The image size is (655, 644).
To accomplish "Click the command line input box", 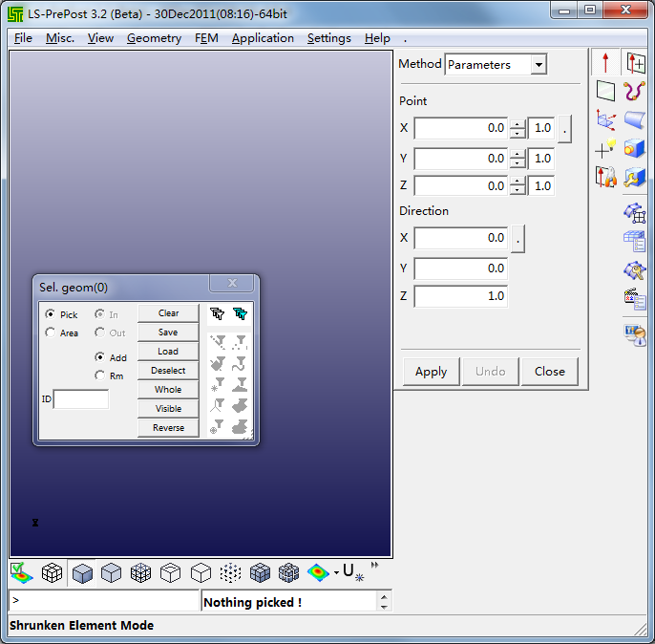I will (103, 601).
